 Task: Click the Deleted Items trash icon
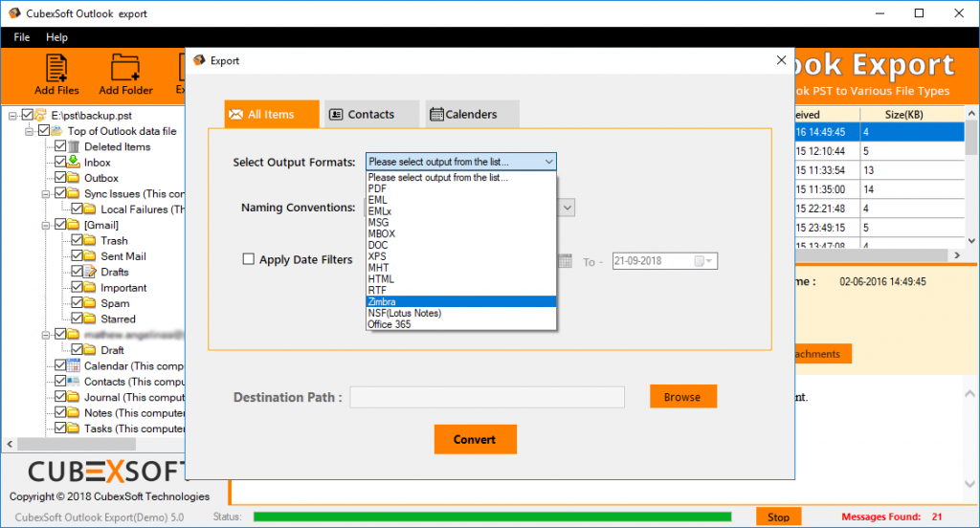click(x=73, y=146)
